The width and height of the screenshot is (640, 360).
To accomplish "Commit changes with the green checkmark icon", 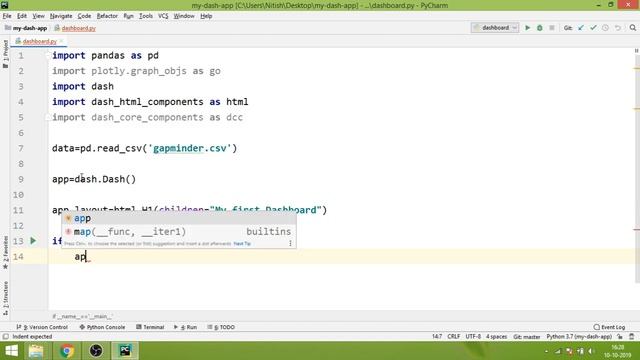I will (593, 28).
